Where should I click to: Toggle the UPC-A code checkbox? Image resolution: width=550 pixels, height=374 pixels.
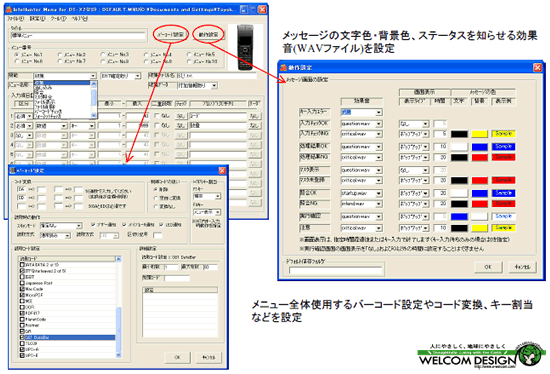22,349
